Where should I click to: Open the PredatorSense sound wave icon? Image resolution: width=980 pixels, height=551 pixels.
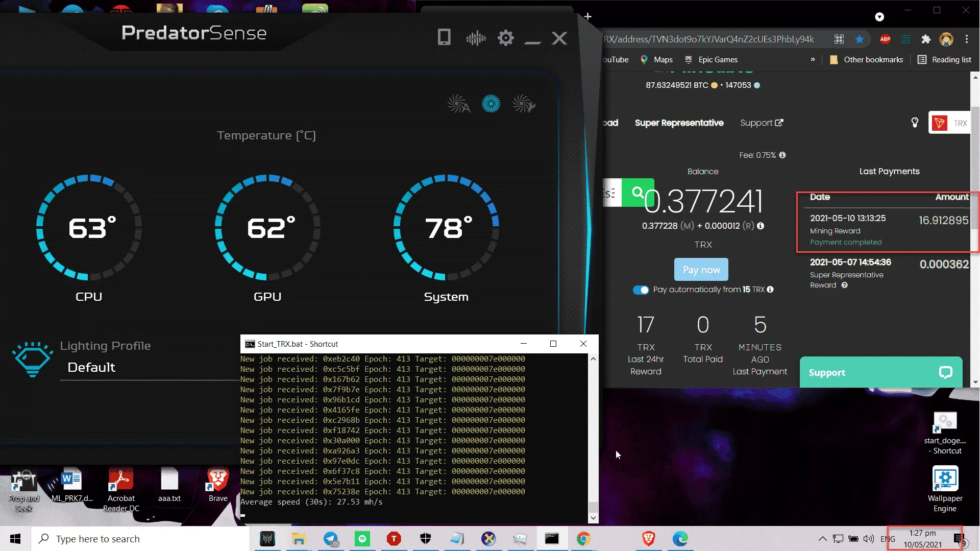click(x=476, y=38)
